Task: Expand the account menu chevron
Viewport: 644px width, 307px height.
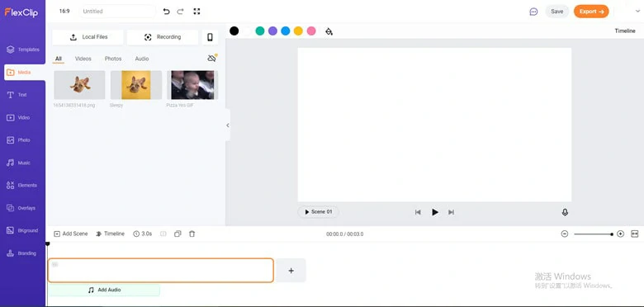Action: tap(637, 12)
